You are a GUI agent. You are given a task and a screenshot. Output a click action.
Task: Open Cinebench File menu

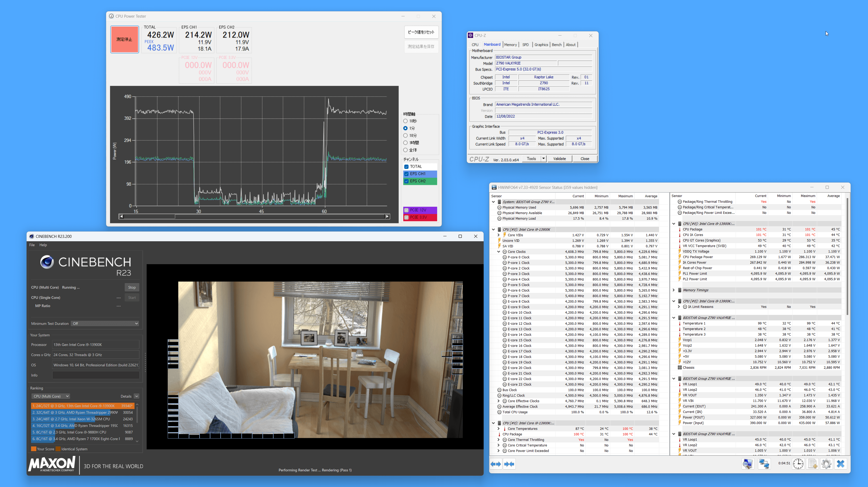[x=32, y=245]
